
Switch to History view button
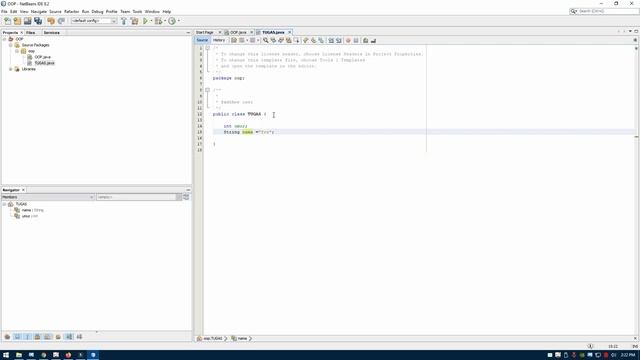(219, 40)
